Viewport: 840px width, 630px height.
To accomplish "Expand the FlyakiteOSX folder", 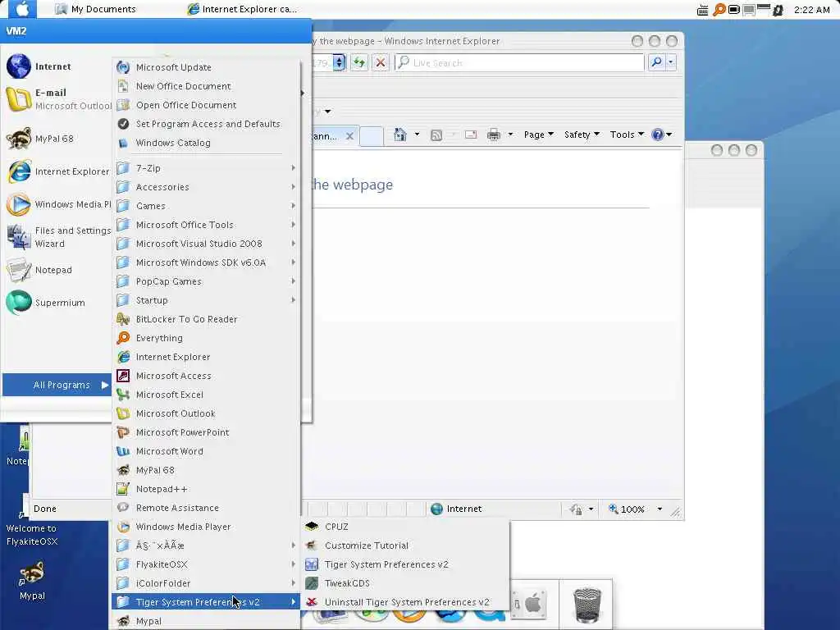I will 206,564.
